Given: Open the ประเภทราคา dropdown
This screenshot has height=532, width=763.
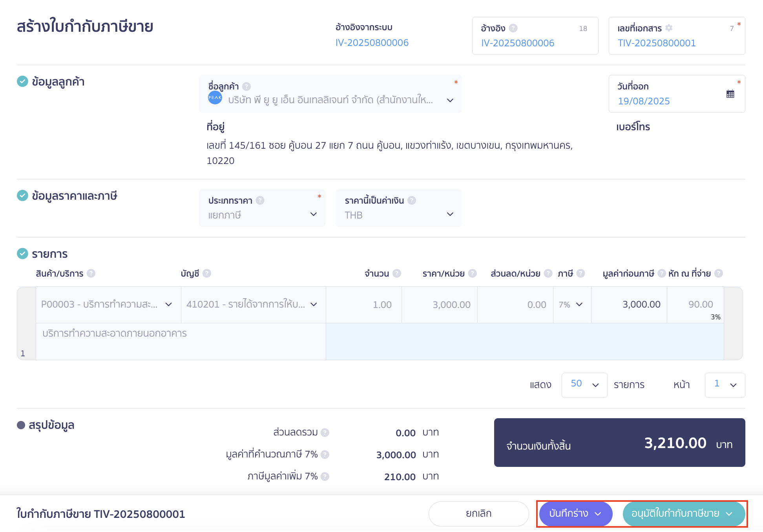Looking at the screenshot, I should point(262,214).
